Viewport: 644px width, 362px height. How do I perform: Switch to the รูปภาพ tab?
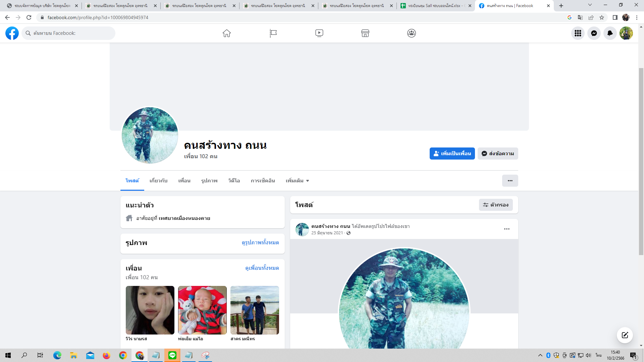pos(209,181)
